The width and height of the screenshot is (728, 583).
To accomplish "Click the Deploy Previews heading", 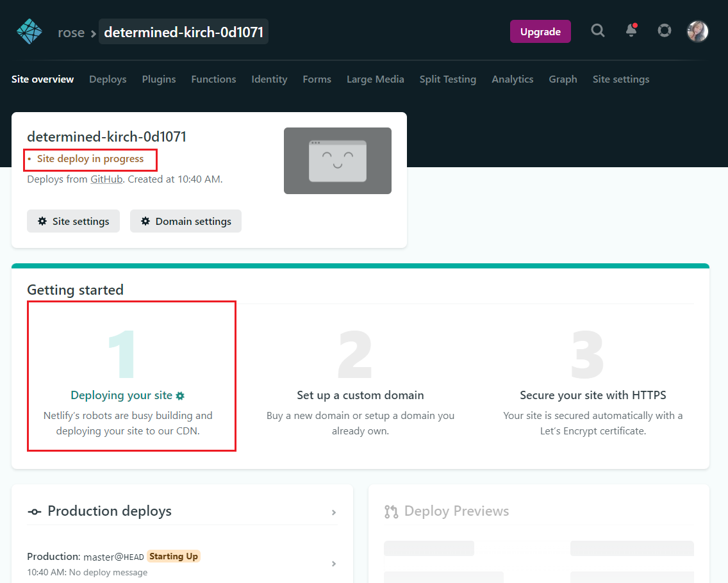I will (456, 511).
